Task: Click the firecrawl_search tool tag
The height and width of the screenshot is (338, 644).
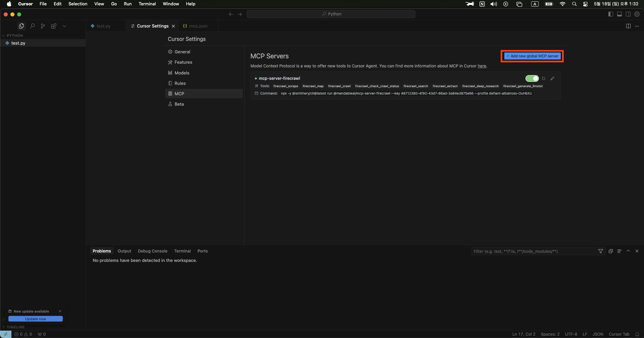Action: tap(416, 86)
